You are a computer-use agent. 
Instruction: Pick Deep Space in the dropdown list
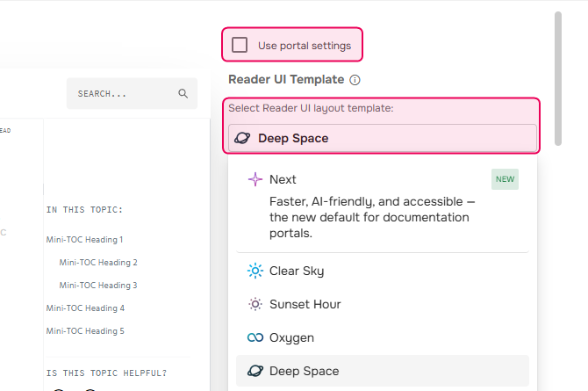click(383, 371)
